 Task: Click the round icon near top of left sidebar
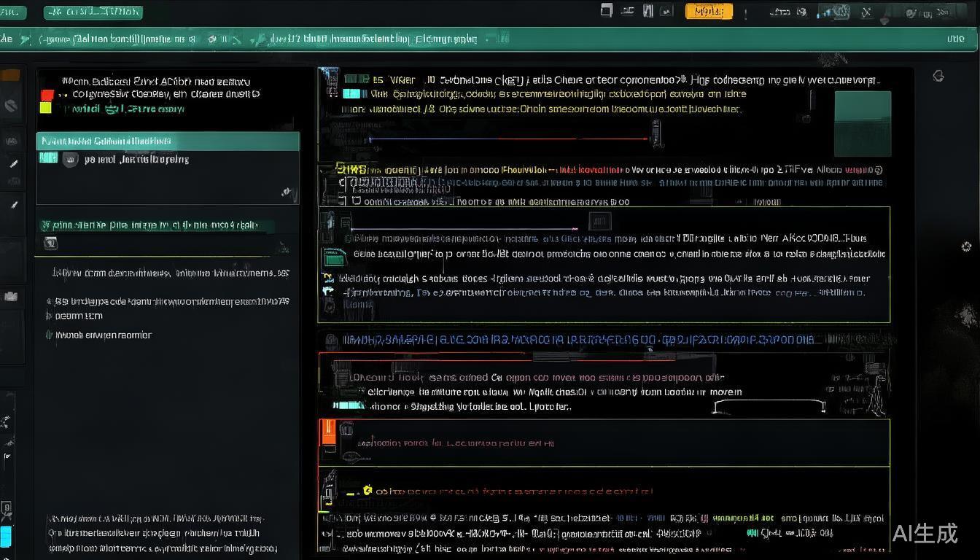pyautogui.click(x=11, y=106)
